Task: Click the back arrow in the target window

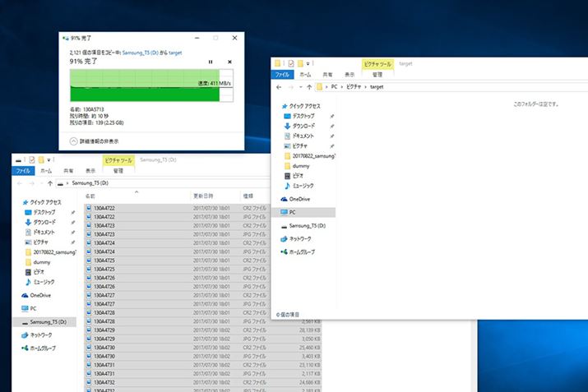Action: [279, 86]
